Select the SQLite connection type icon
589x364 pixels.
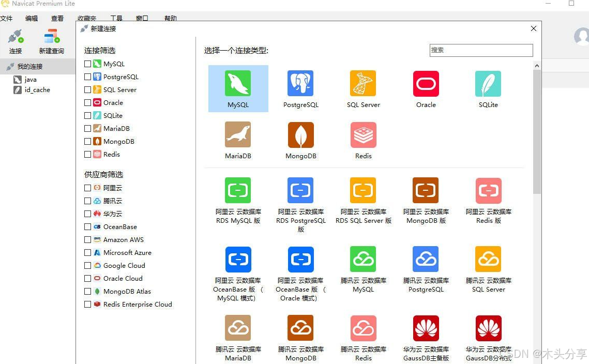click(x=488, y=83)
